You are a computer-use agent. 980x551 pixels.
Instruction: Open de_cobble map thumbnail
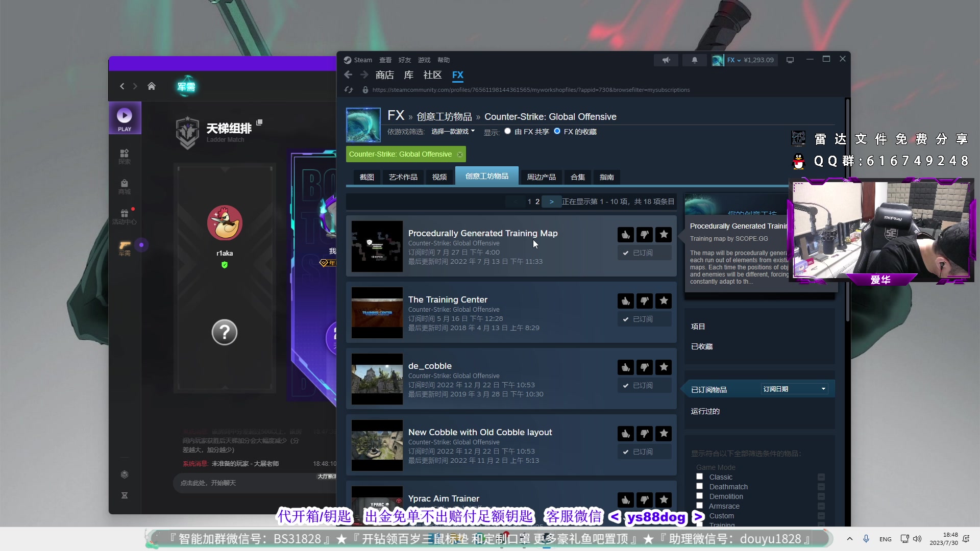(x=377, y=379)
